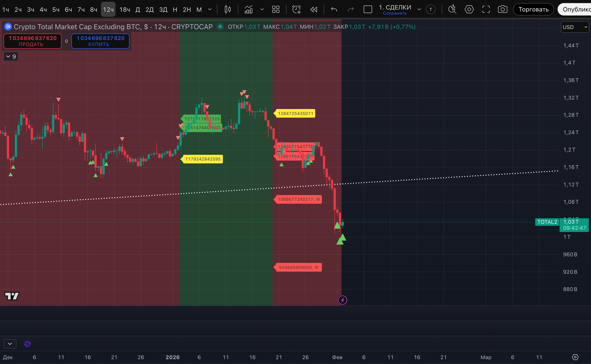
Task: Open the candlestick chart type selector
Action: (228, 9)
